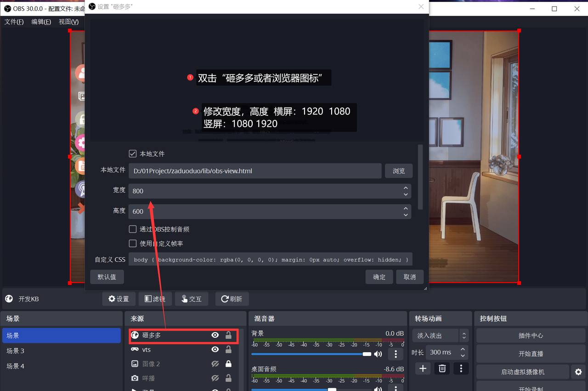Viewport: 588px width, 391px height.
Task: Enable 使用自定义帧率 checkbox
Action: tap(133, 243)
